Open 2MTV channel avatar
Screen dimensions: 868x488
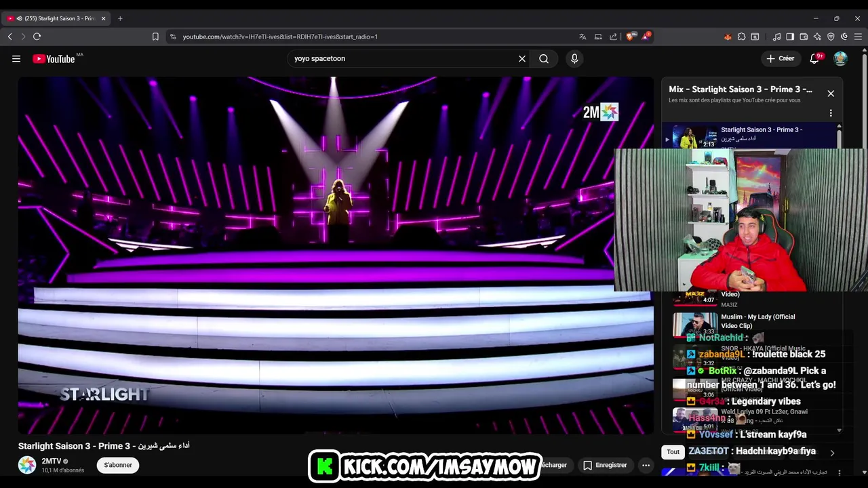(27, 465)
